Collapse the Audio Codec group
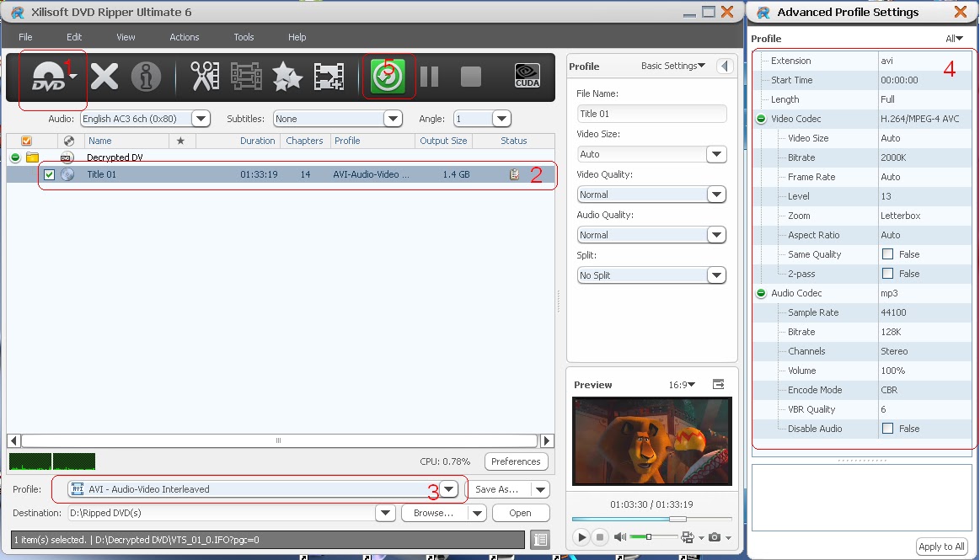 coord(761,293)
